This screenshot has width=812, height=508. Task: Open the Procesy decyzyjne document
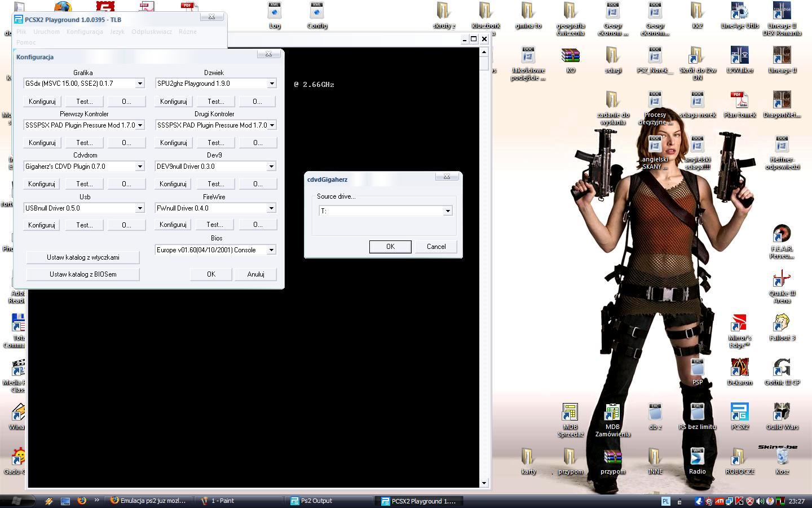pos(655,108)
